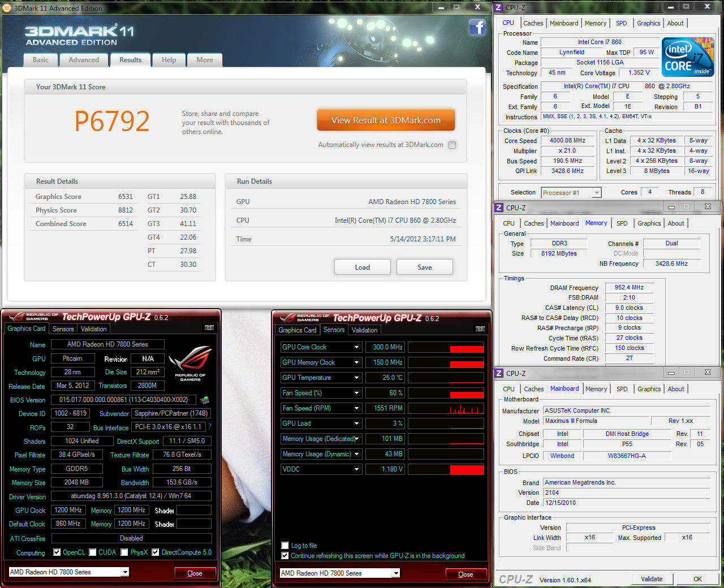
Task: Open GPU Memory Clock sensor dropdown
Action: coord(357,362)
